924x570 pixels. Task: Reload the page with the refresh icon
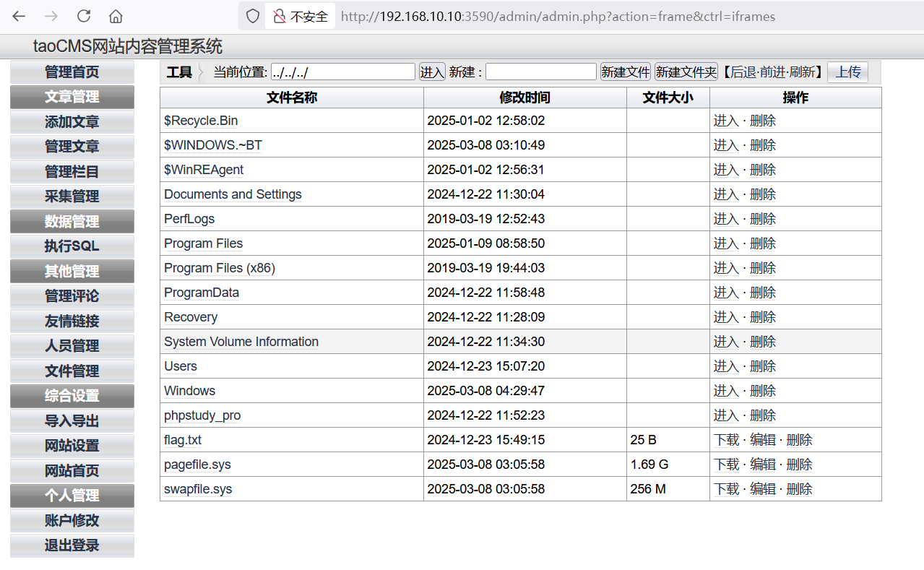(84, 16)
